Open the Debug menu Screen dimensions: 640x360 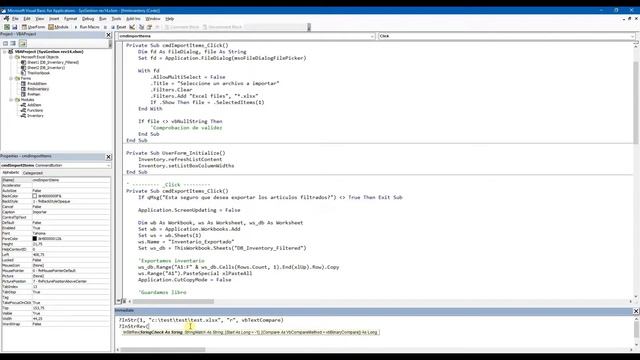[x=88, y=19]
